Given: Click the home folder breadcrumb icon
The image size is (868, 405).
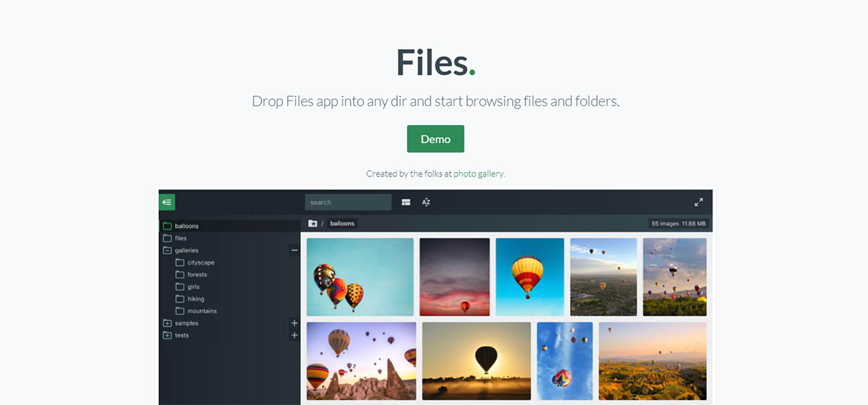Looking at the screenshot, I should point(312,223).
